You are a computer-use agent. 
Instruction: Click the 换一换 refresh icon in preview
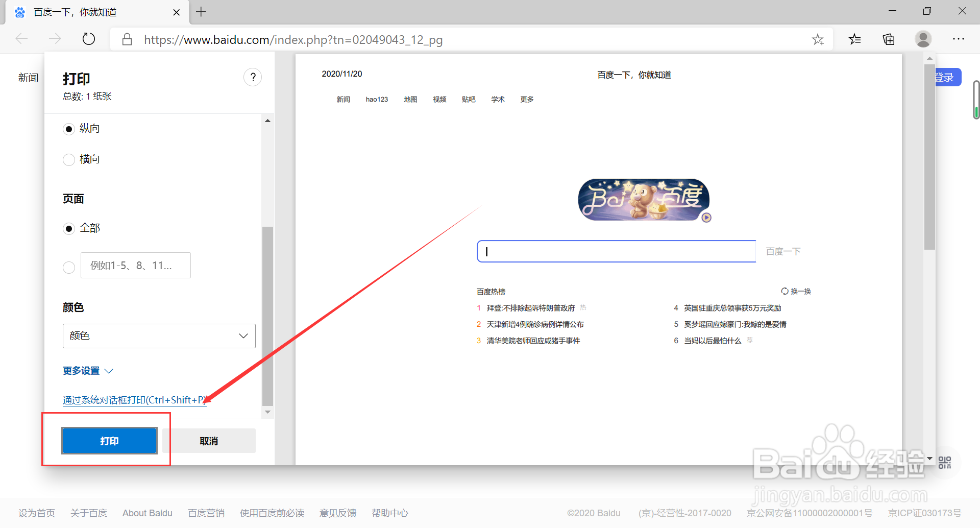click(785, 291)
